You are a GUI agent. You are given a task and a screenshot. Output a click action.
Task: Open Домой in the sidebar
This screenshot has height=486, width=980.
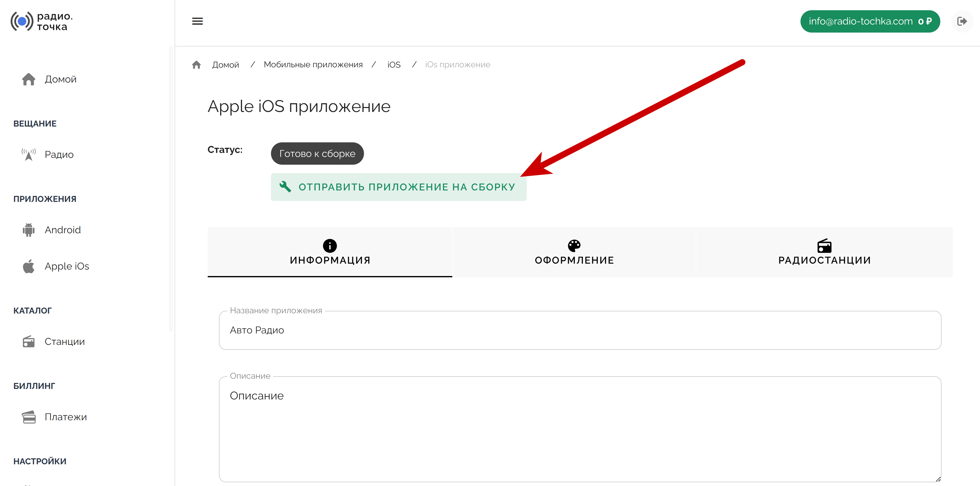[60, 79]
